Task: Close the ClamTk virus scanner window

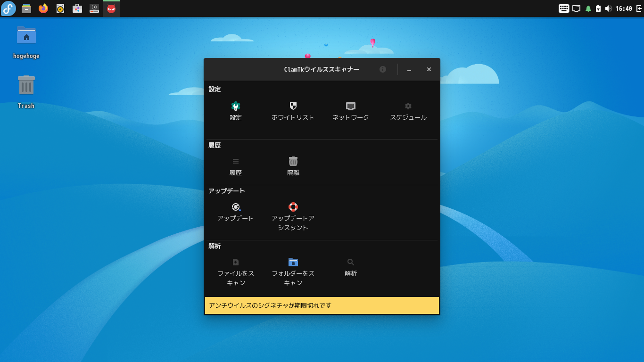Action: click(429, 69)
